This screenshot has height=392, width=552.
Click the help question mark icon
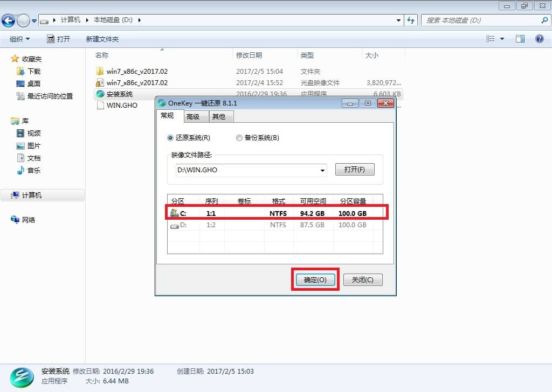539,39
